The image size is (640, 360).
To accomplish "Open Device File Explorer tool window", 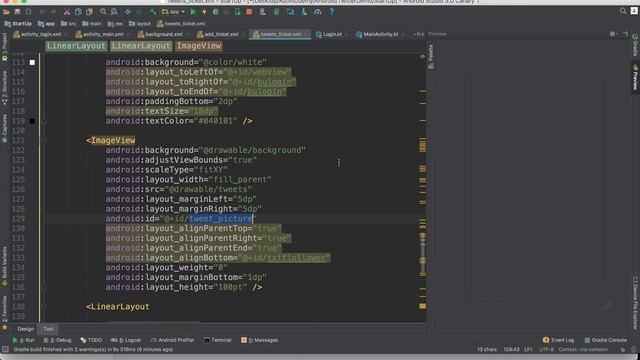I will tap(635, 302).
